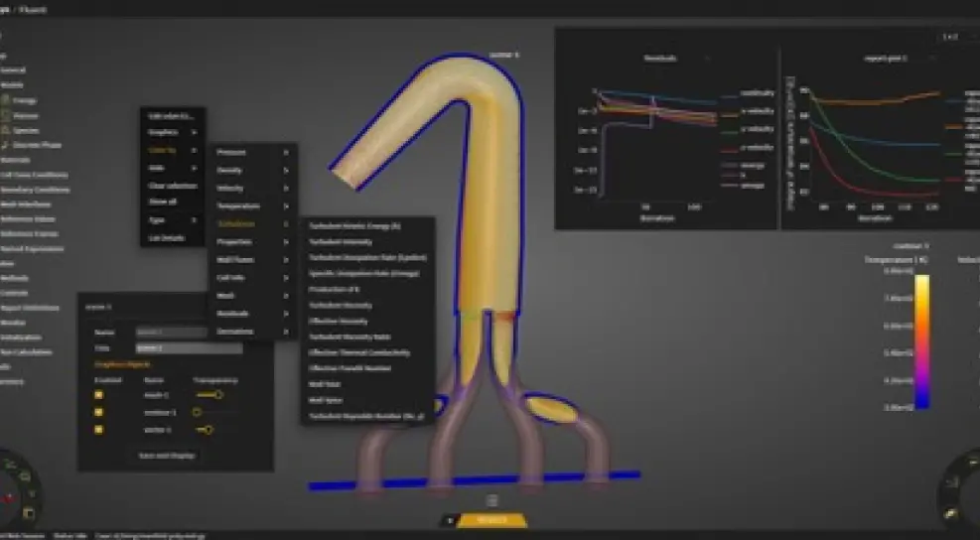Click the orange button at bottom center
Screen dimensions: 980x540
pyautogui.click(x=485, y=519)
